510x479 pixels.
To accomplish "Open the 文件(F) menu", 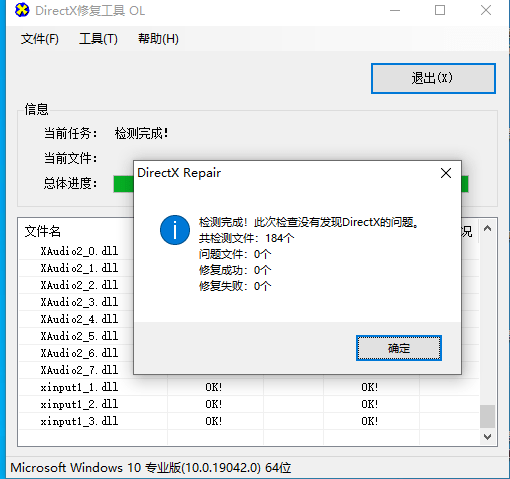I will 40,39.
